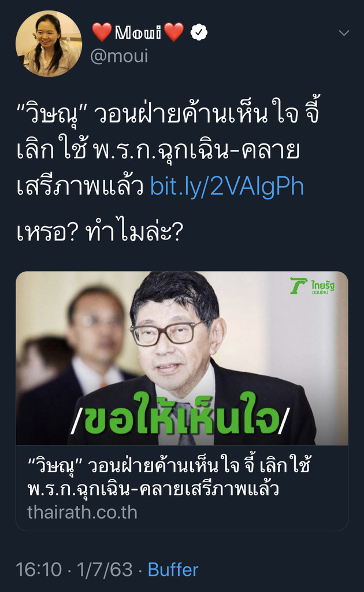Click the verified badge beside Moui

tap(199, 32)
